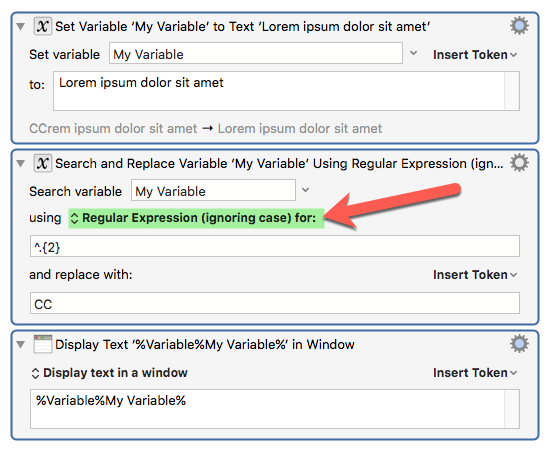The image size is (551, 454).
Task: Collapse the Display Text action
Action: pos(21,344)
